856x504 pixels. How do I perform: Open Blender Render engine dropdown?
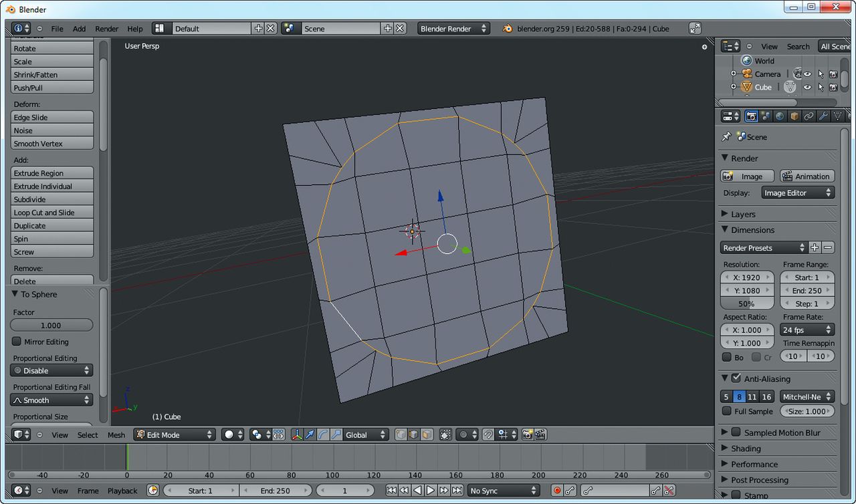coord(453,28)
